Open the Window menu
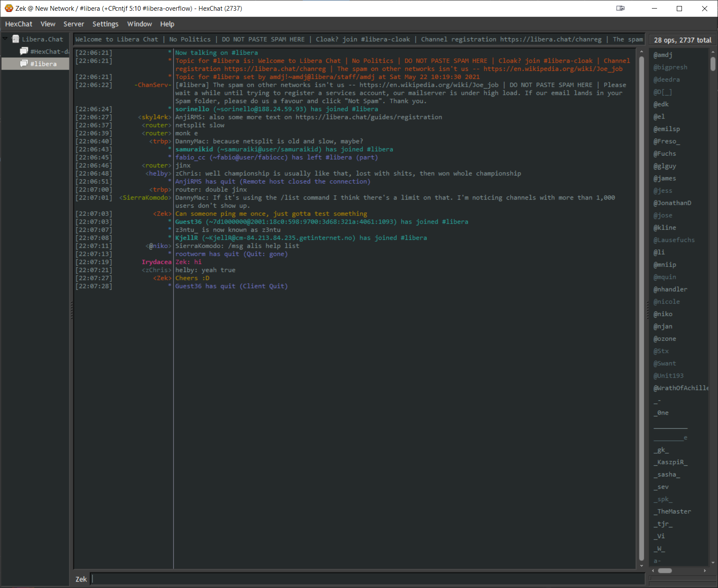This screenshot has width=718, height=588. (x=139, y=24)
